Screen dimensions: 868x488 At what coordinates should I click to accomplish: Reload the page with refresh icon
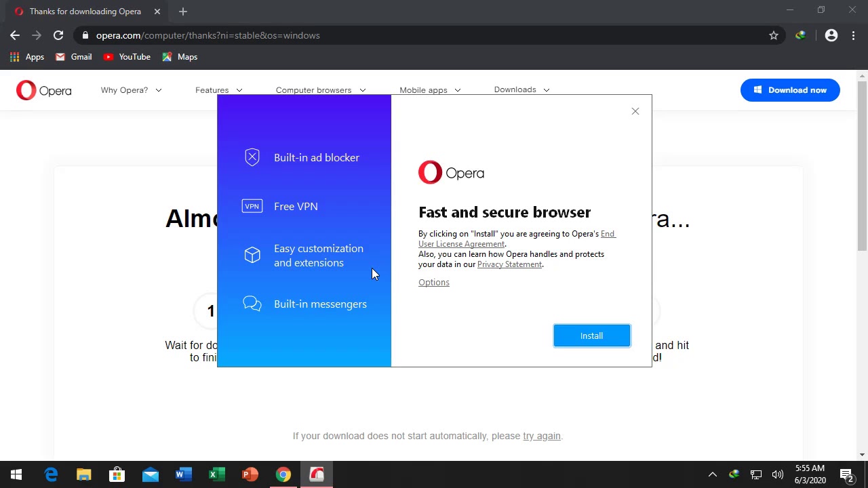click(x=58, y=35)
